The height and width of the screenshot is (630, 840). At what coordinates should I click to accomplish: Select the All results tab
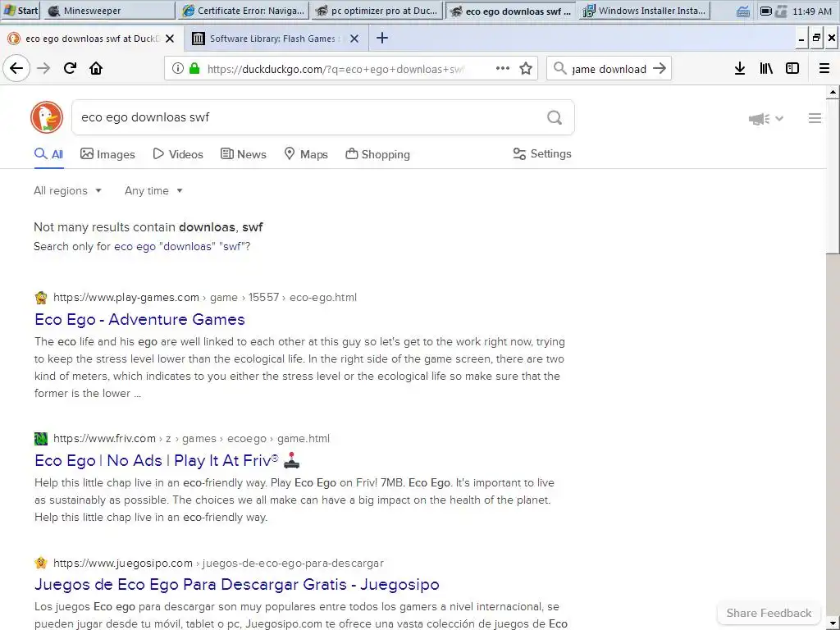coord(48,154)
